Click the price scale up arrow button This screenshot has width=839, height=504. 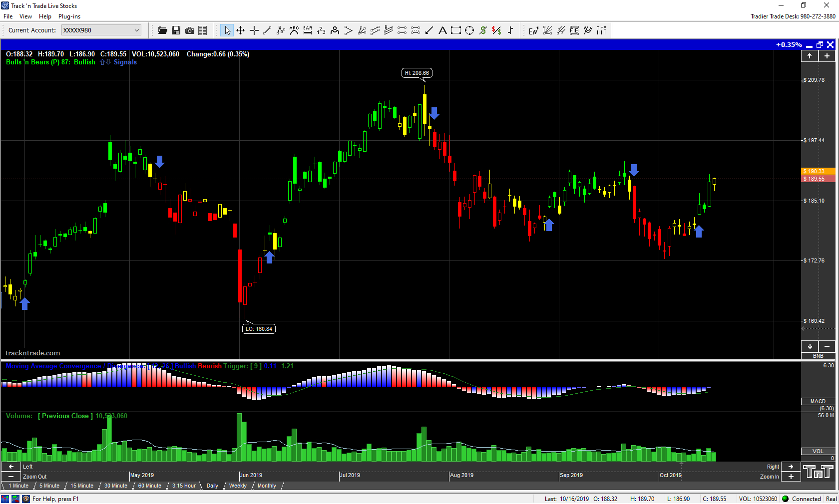(810, 56)
